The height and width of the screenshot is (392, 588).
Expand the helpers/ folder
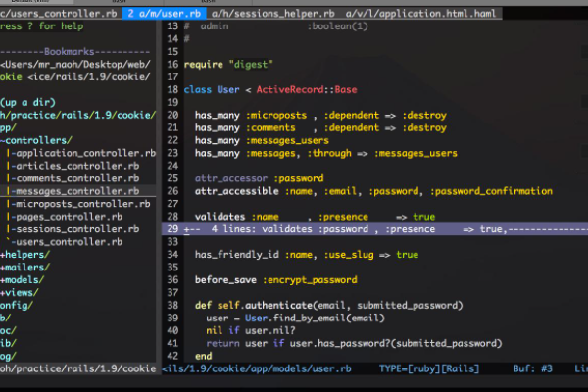tap(25, 254)
